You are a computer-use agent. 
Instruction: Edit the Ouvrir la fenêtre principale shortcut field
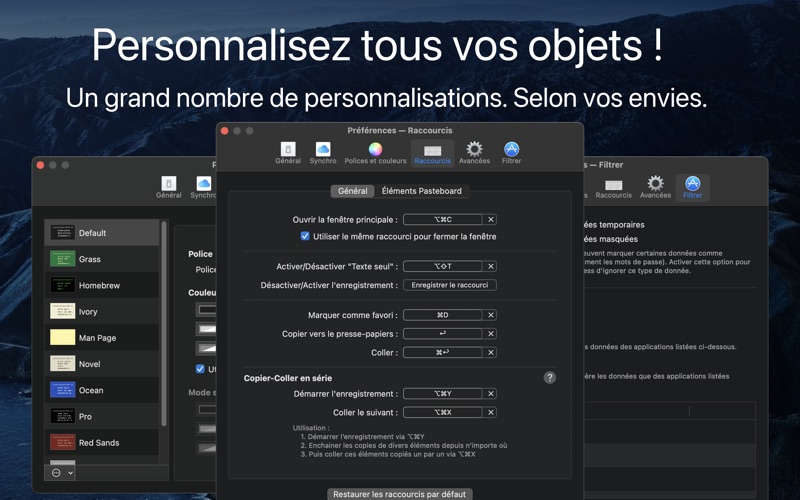(x=443, y=219)
